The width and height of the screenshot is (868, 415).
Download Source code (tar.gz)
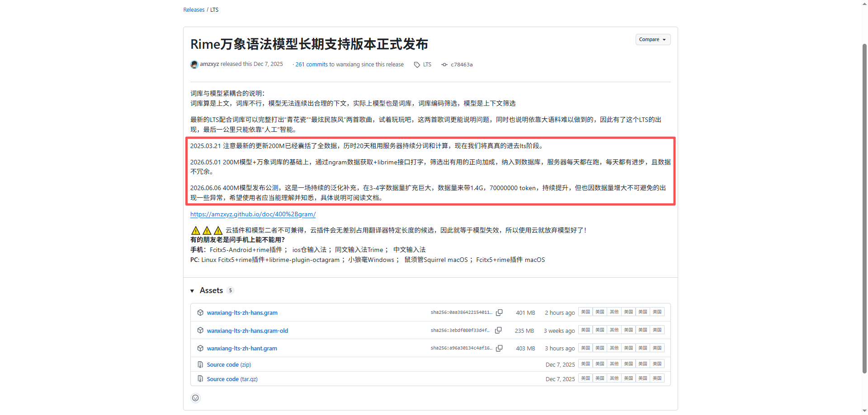coord(232,379)
